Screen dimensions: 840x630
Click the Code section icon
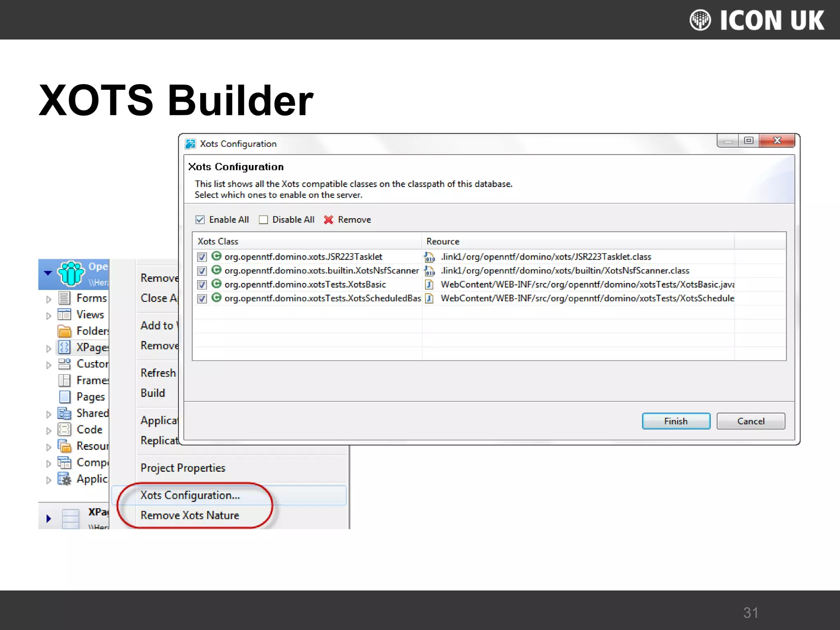click(x=64, y=429)
